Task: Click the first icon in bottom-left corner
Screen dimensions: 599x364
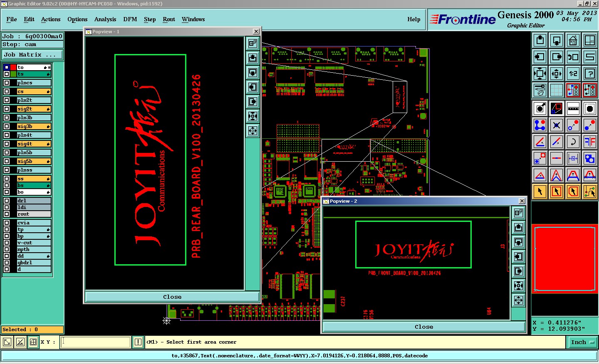Action: pyautogui.click(x=7, y=342)
